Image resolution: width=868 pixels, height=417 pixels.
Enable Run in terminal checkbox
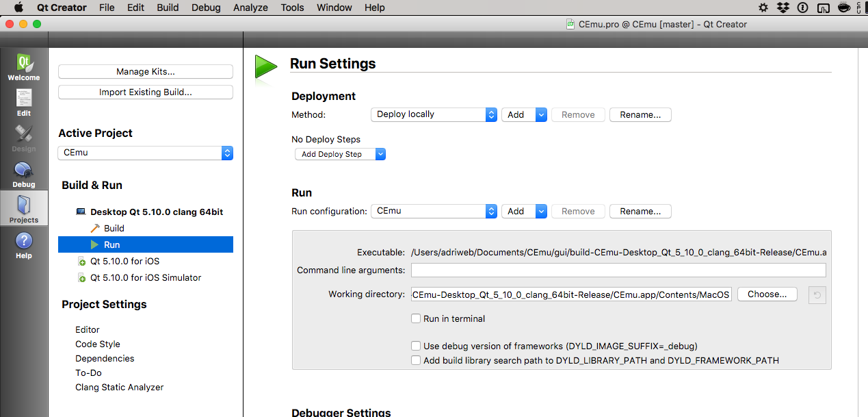[416, 318]
